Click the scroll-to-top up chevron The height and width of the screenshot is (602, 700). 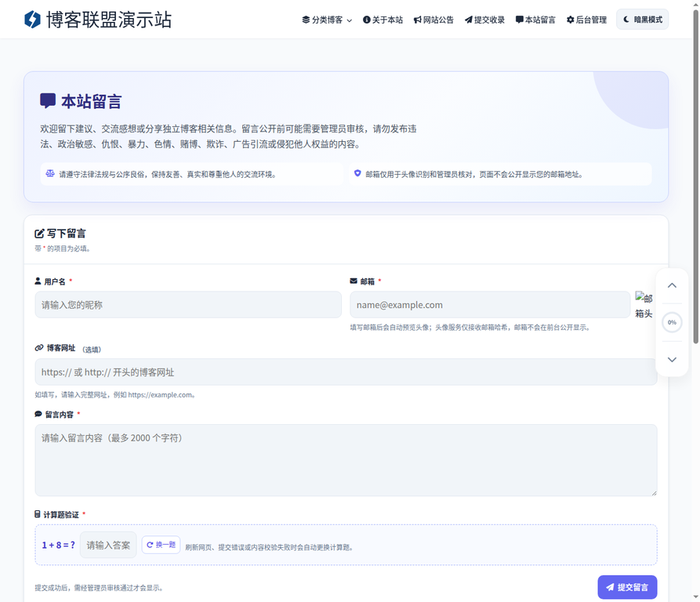pos(672,285)
